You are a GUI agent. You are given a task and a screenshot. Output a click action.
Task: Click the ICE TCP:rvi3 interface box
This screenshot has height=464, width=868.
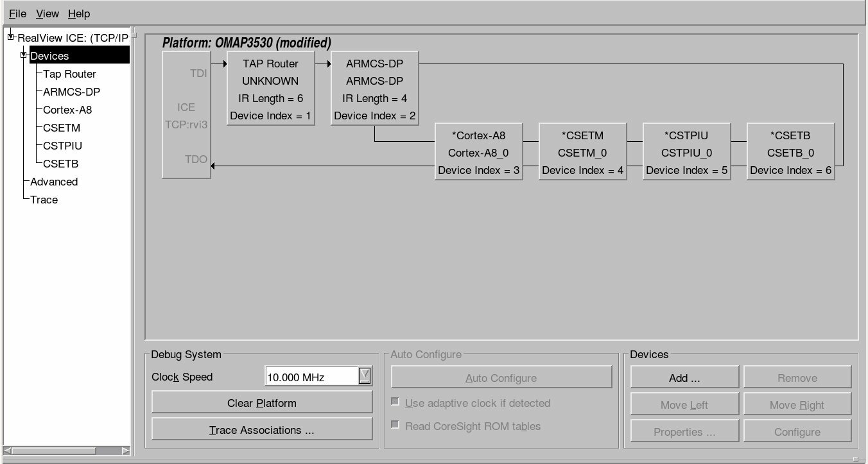(x=186, y=116)
